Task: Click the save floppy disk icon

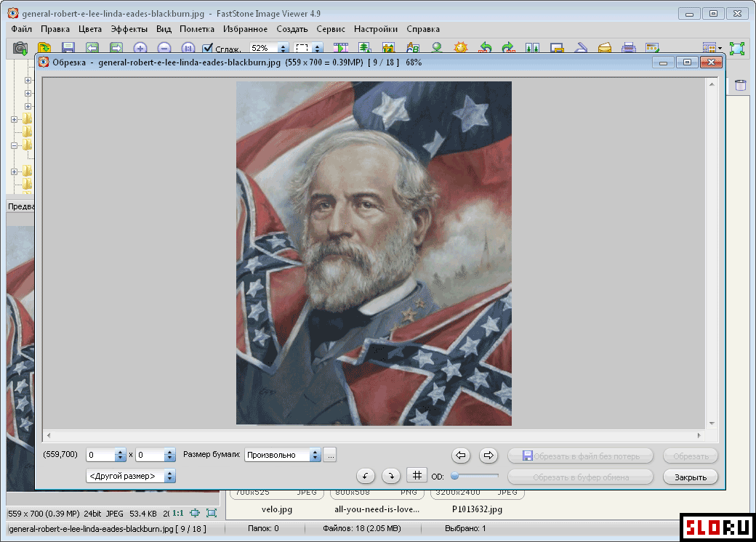Action: click(68, 48)
